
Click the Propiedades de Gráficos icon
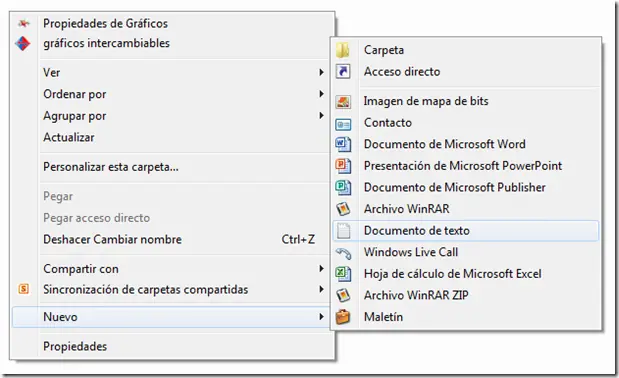pos(23,24)
